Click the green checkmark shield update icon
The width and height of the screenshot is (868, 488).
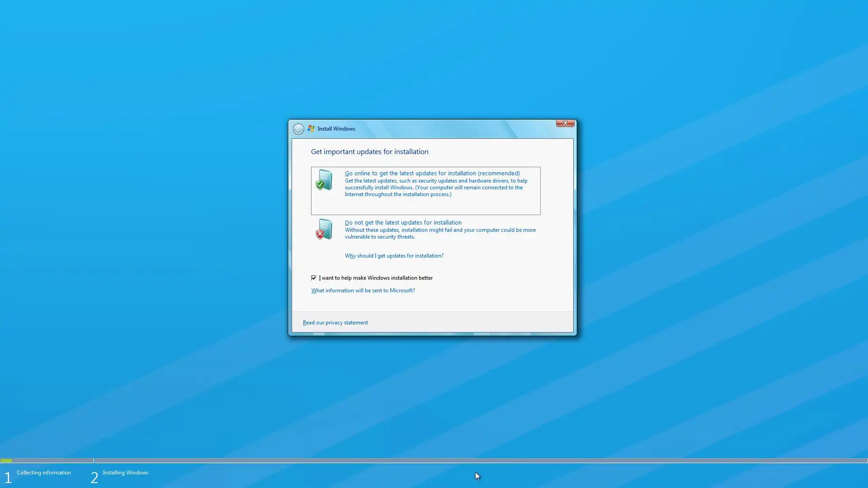pyautogui.click(x=324, y=180)
